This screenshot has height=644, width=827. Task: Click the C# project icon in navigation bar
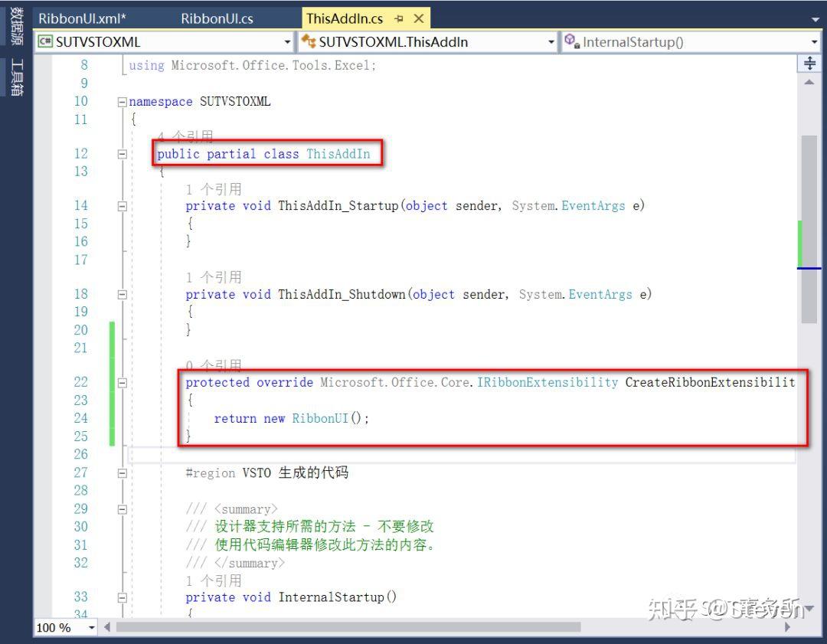click(x=45, y=41)
